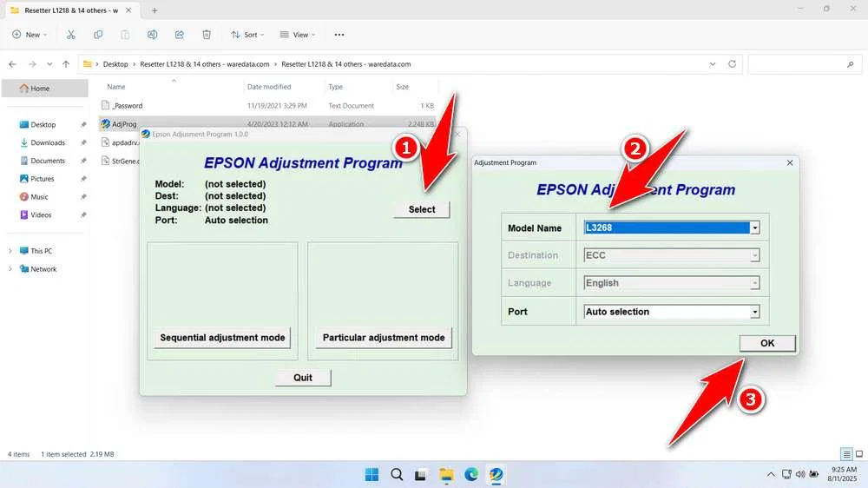This screenshot has height=488, width=868.
Task: Click the Select button
Action: click(422, 209)
